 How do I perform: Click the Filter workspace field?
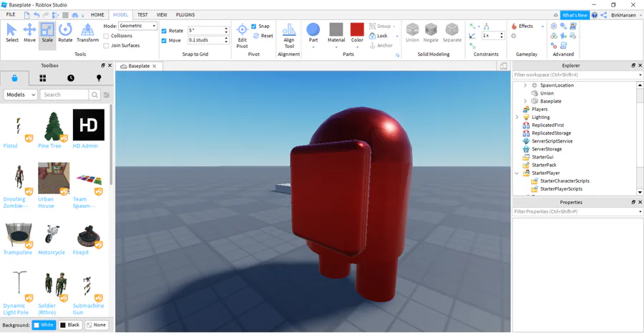577,75
